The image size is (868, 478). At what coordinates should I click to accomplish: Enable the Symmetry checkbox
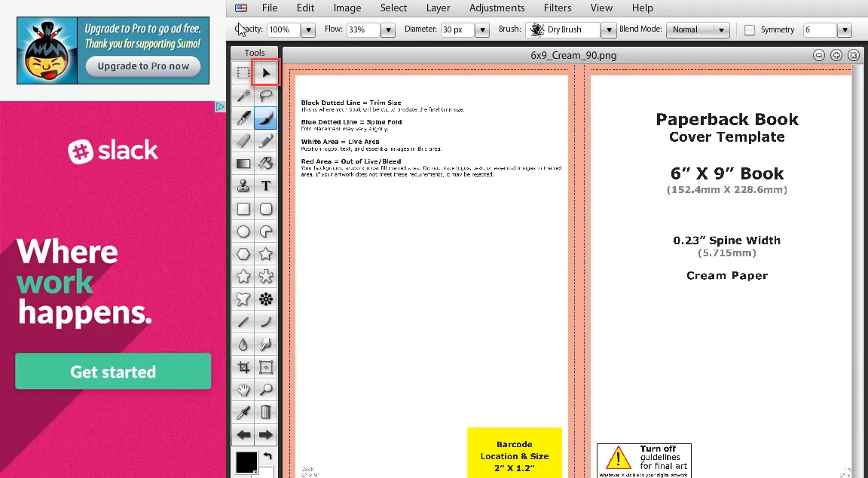750,30
